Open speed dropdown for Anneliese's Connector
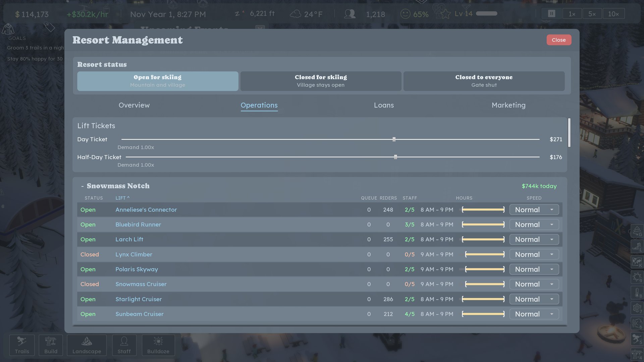Viewport: 644px width, 362px height. 534,210
